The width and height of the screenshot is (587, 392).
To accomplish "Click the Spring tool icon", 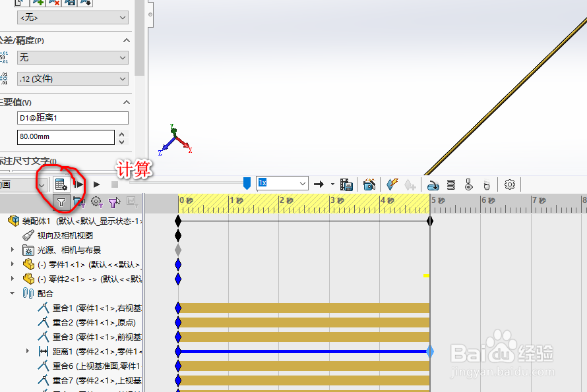I will [452, 184].
